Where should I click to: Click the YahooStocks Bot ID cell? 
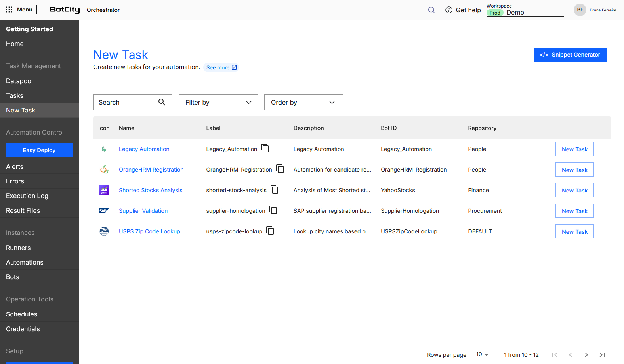coord(398,190)
